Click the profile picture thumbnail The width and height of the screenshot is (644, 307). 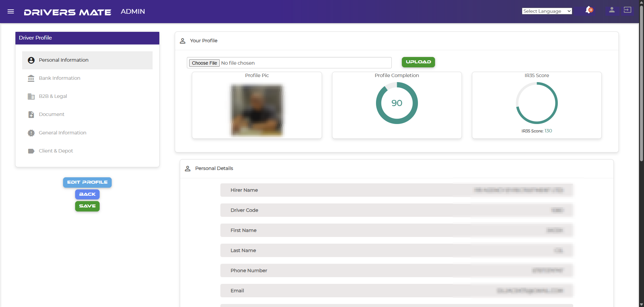257,110
